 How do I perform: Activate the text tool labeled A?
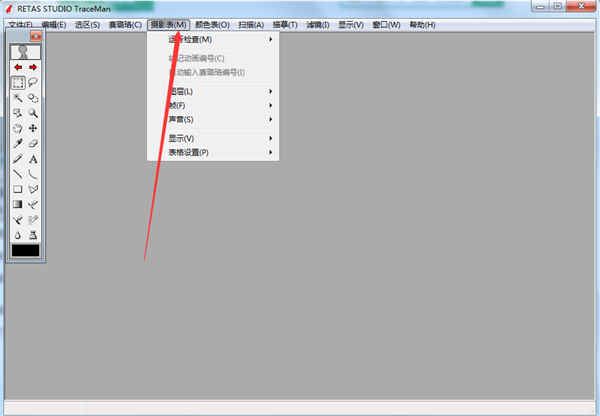pos(33,159)
